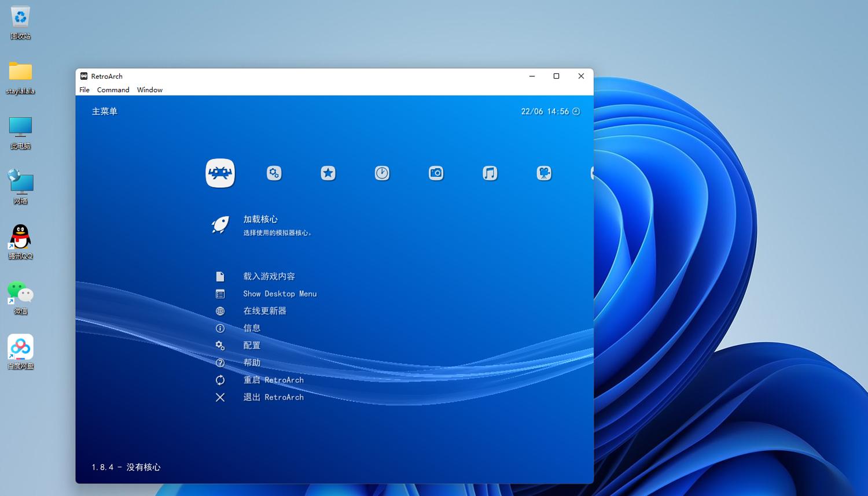Select the 微信 WeChat desktop shortcut
The image size is (868, 496).
20,298
